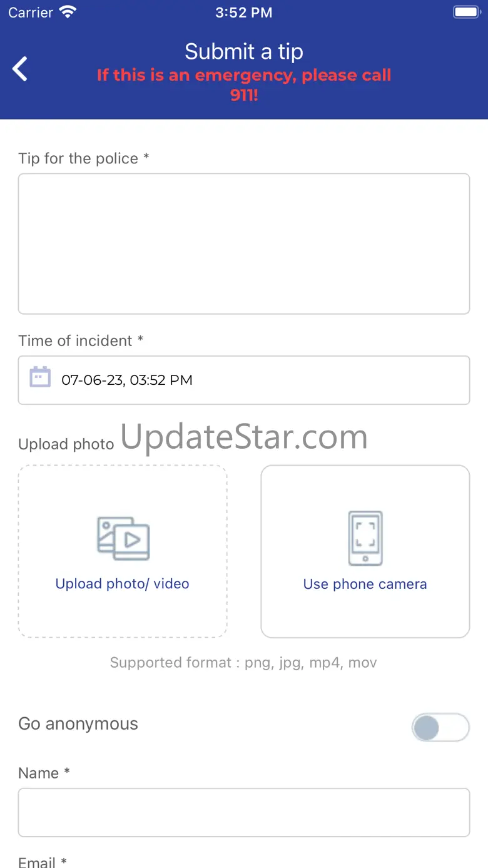
Task: Go back using the left chevron arrow
Action: 21,69
